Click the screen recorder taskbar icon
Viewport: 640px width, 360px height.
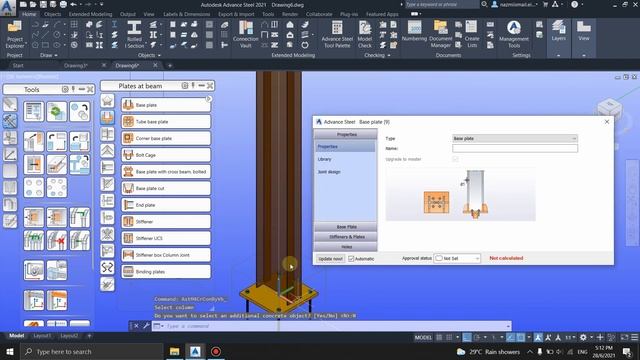pyautogui.click(x=216, y=351)
